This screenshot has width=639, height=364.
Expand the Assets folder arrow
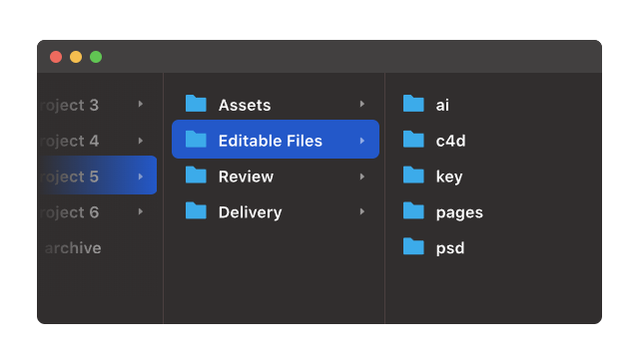pos(361,105)
